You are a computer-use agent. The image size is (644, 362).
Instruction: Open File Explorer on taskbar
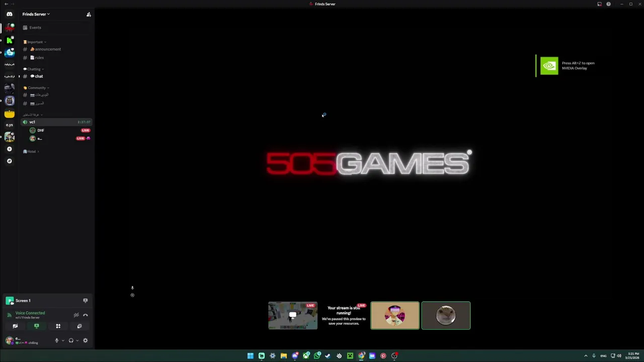tap(284, 356)
